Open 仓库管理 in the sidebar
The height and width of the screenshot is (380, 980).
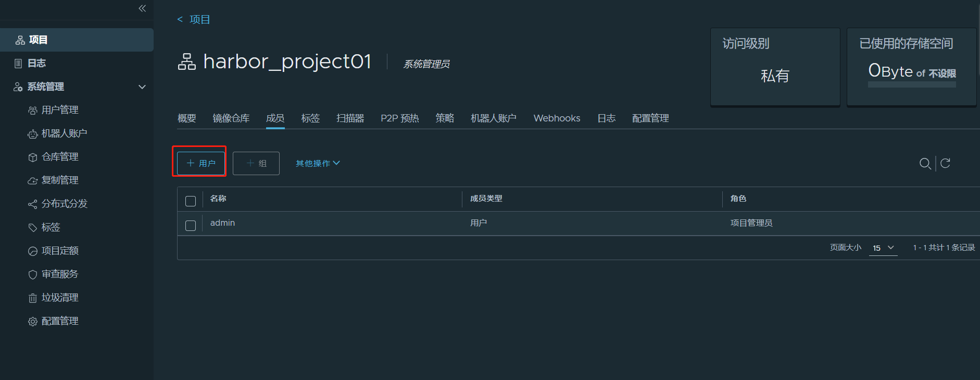pyautogui.click(x=60, y=157)
